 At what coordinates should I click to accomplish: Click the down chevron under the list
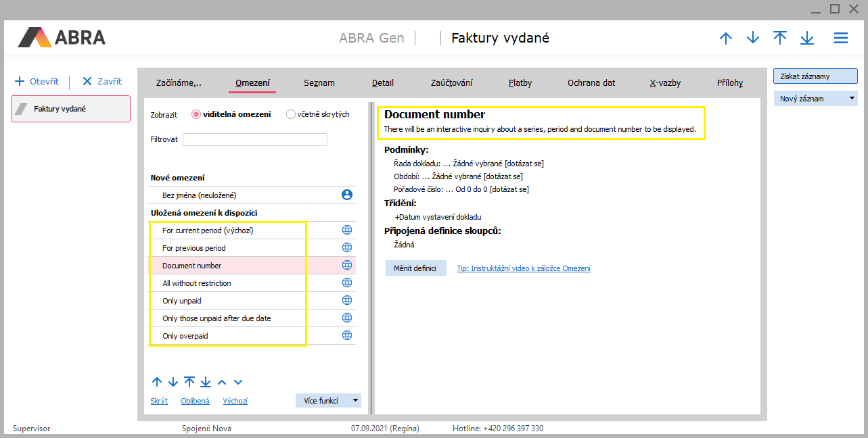tap(237, 382)
